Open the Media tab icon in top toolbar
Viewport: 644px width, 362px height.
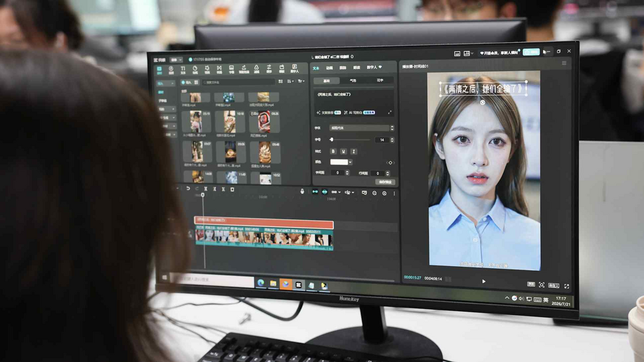coord(160,70)
